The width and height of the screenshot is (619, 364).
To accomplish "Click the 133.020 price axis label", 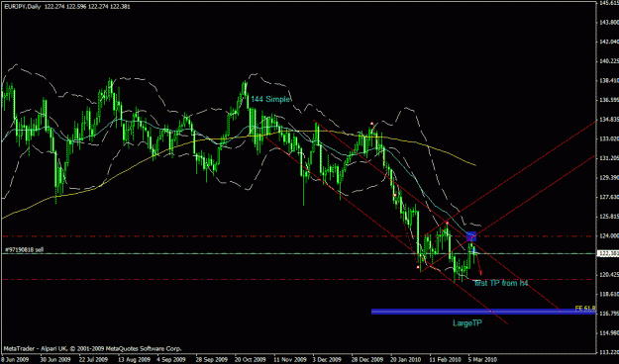I will point(609,138).
